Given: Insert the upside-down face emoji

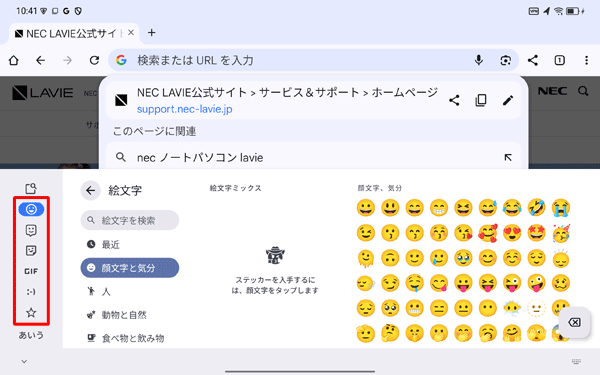Looking at the screenshot, I should coord(390,258).
